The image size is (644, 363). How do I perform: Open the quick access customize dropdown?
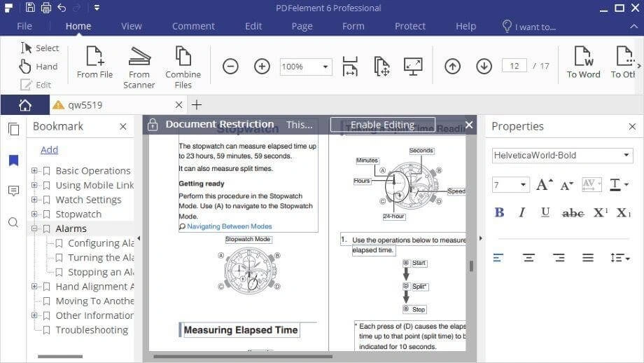point(97,8)
